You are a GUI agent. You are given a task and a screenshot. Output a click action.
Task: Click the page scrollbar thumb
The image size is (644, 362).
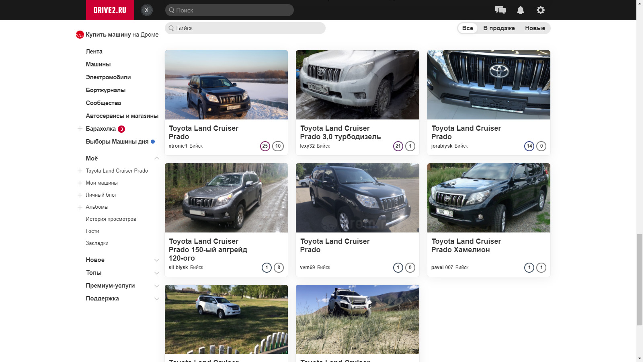pos(640,280)
